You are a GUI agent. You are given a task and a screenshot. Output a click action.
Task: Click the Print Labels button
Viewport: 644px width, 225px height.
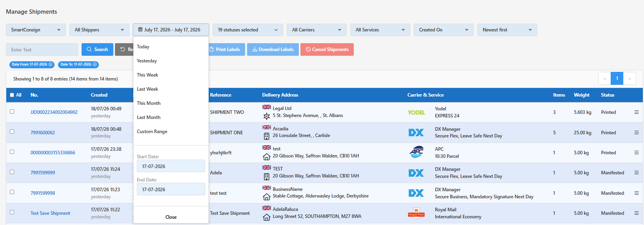(x=227, y=49)
